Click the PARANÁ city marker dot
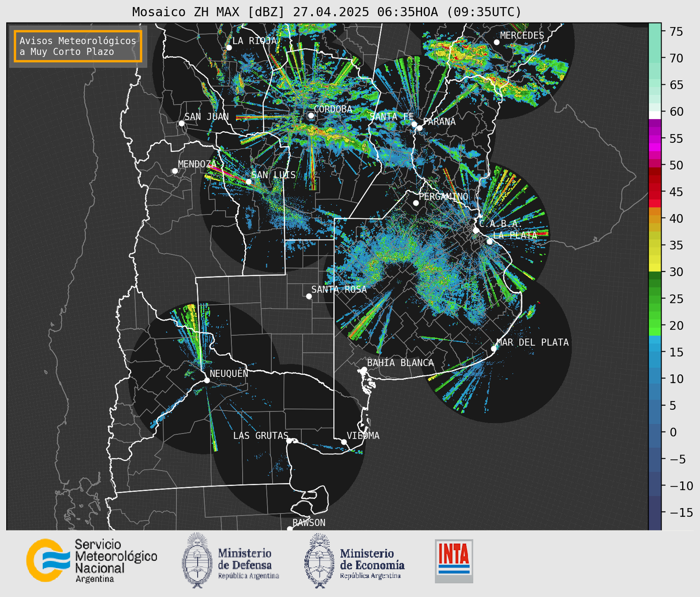Screen dimensions: 700x597 [420, 128]
